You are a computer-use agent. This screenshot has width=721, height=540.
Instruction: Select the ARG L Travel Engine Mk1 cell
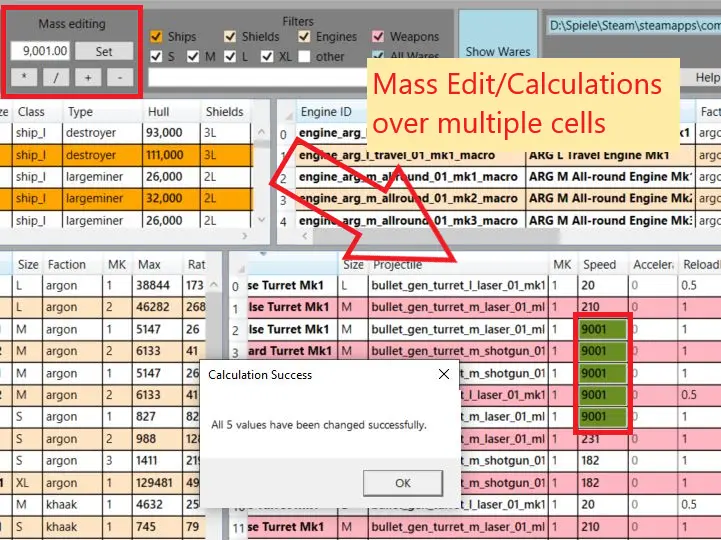point(610,155)
